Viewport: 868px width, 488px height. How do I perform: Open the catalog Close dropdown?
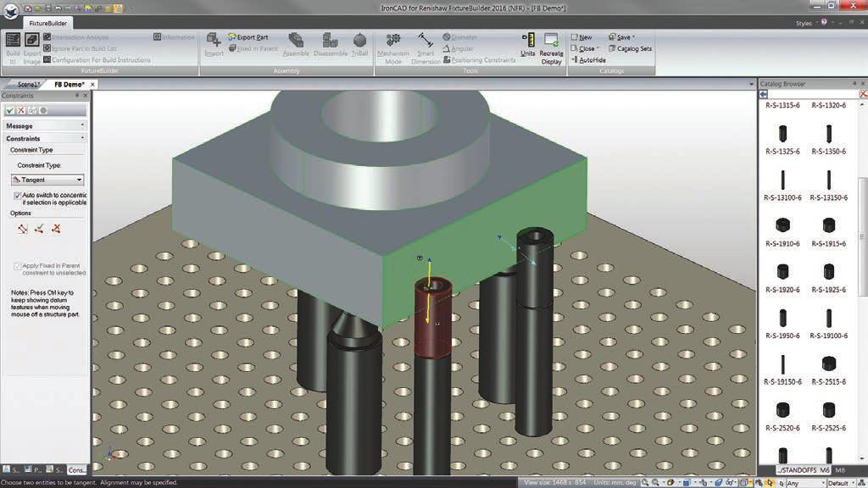(x=585, y=48)
